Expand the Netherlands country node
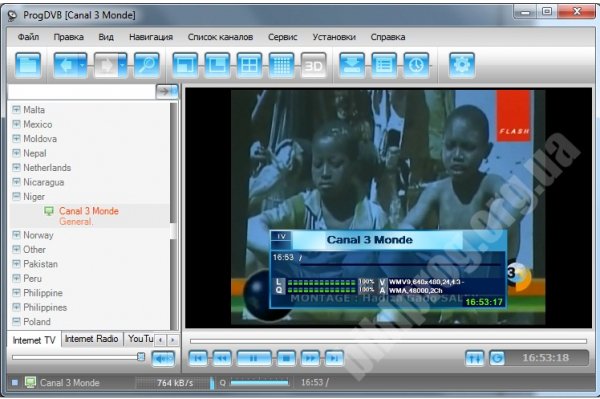The height and width of the screenshot is (399, 600). click(16, 167)
